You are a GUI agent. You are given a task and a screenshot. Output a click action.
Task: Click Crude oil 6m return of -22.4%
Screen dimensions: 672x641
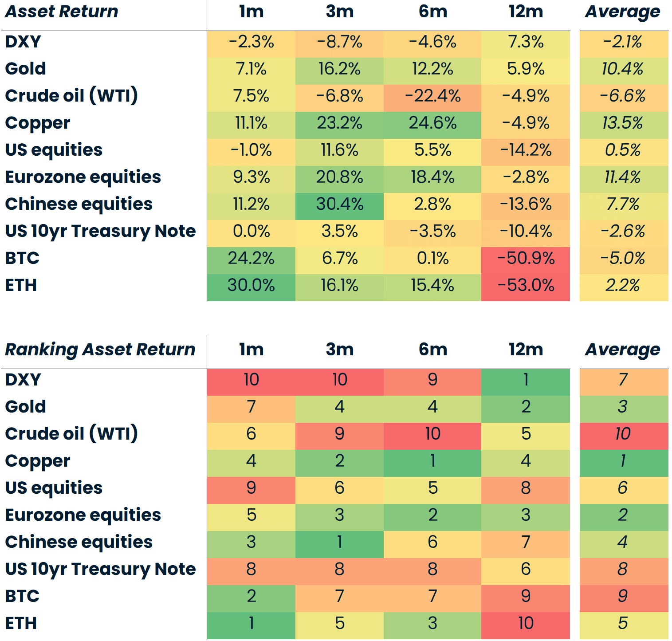coord(432,96)
